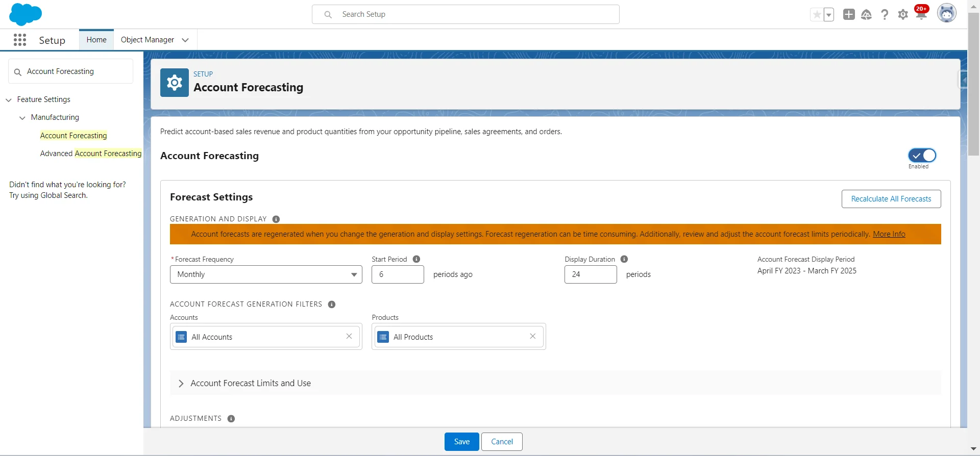This screenshot has width=980, height=456.
Task: Toggle the Account Forecasting enabled switch
Action: [x=922, y=155]
